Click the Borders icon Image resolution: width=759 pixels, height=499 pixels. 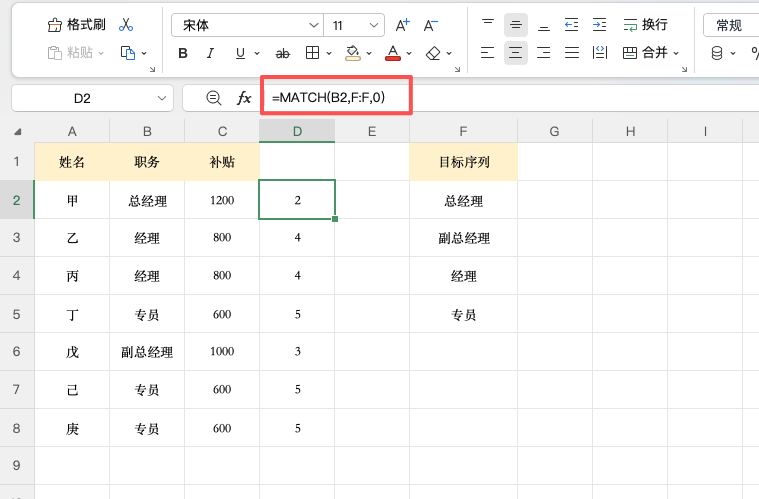click(x=313, y=53)
